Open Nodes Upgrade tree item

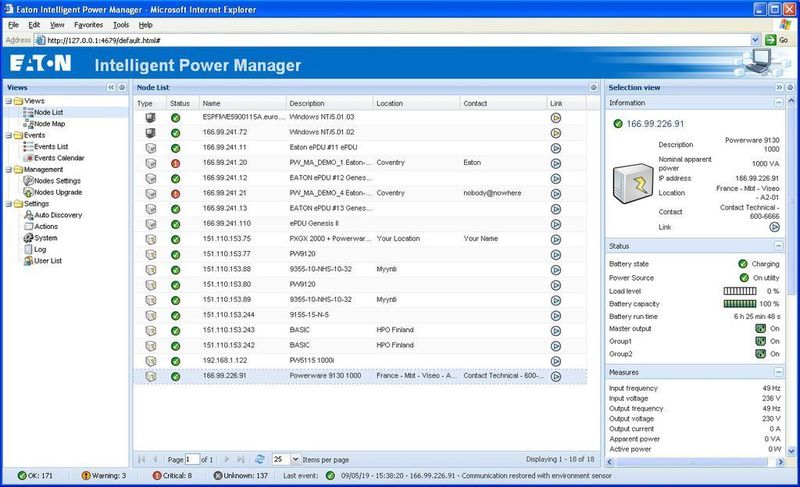(58, 192)
